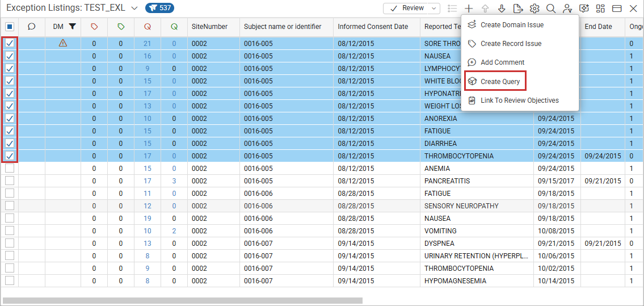The height and width of the screenshot is (306, 644).
Task: Click the 10/08/2015 date cell
Action: tap(557, 231)
